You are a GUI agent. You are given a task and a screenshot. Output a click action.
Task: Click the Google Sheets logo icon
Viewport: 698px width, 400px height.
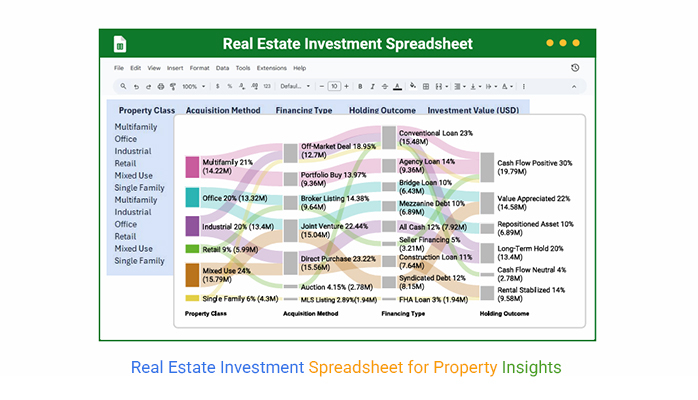pos(119,44)
